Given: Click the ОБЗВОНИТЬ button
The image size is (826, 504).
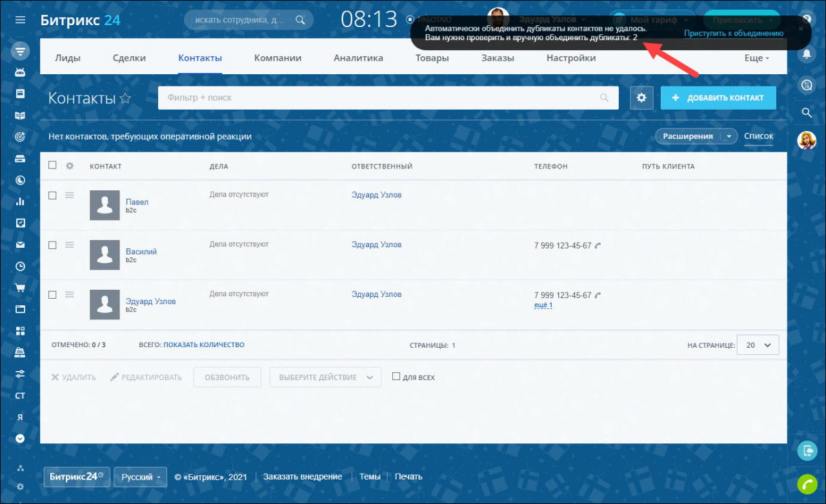Looking at the screenshot, I should point(227,378).
